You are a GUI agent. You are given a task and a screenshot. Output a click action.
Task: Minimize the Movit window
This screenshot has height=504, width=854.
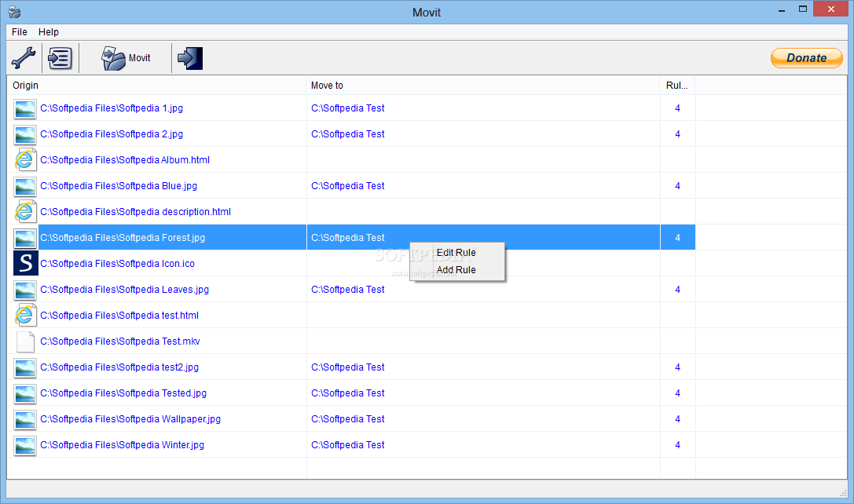(782, 9)
